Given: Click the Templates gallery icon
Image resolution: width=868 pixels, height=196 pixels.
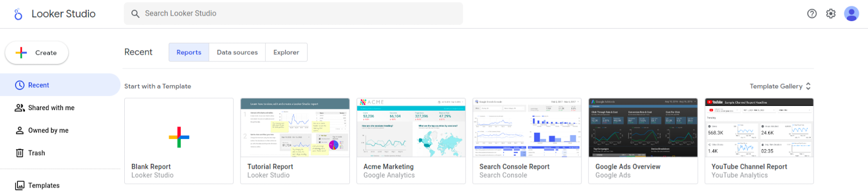Looking at the screenshot, I should [20, 186].
